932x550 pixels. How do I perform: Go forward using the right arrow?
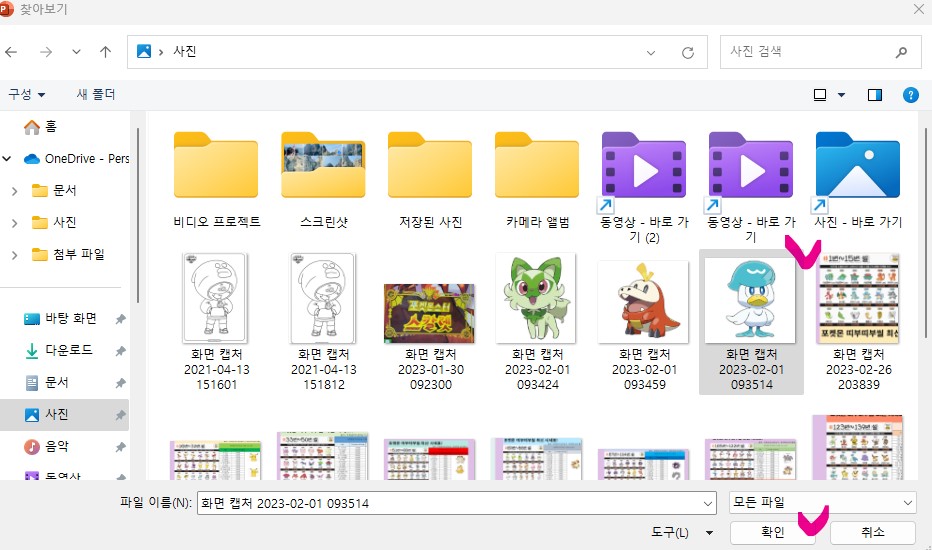click(x=46, y=52)
